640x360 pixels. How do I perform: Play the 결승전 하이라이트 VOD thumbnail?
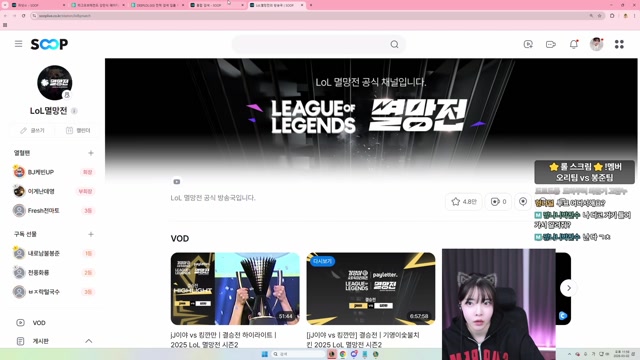coord(235,289)
